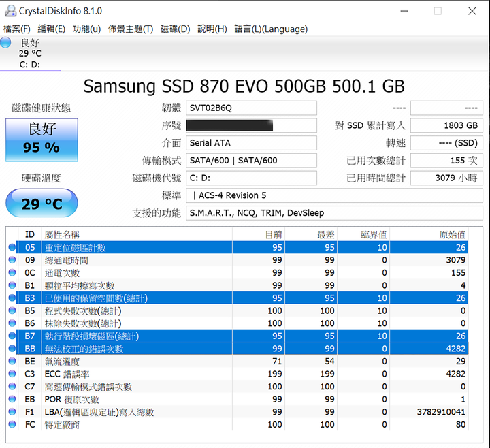Click the firmware field SVT02B6Q

251,108
